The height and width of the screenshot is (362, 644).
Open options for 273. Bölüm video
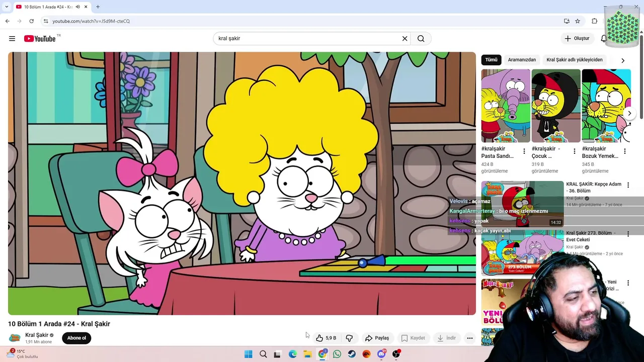[628, 234]
